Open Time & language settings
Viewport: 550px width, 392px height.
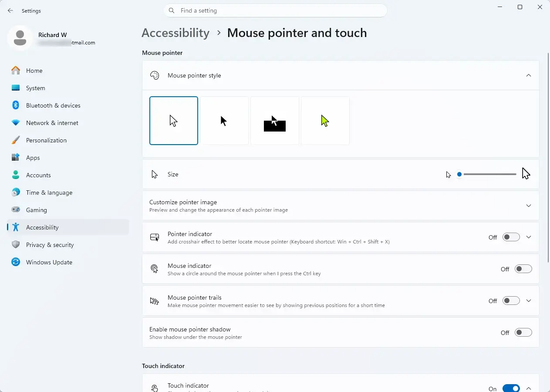[68, 193]
